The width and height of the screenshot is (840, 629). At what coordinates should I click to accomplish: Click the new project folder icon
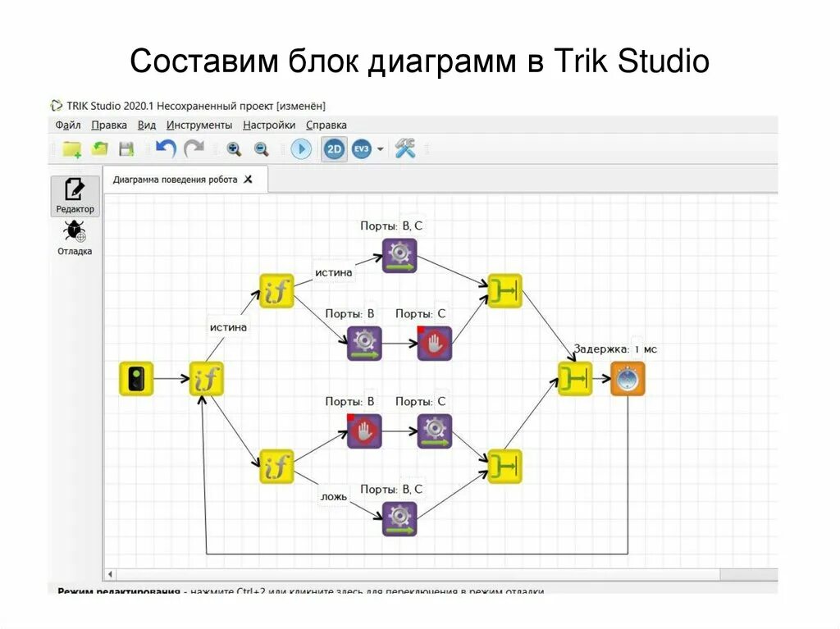click(x=72, y=149)
